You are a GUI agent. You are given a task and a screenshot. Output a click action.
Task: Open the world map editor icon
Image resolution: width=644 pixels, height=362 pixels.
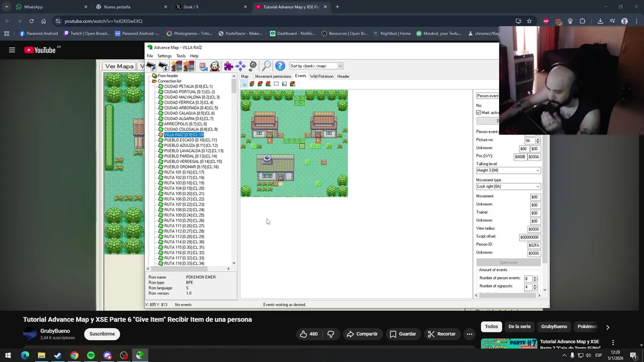click(x=203, y=66)
